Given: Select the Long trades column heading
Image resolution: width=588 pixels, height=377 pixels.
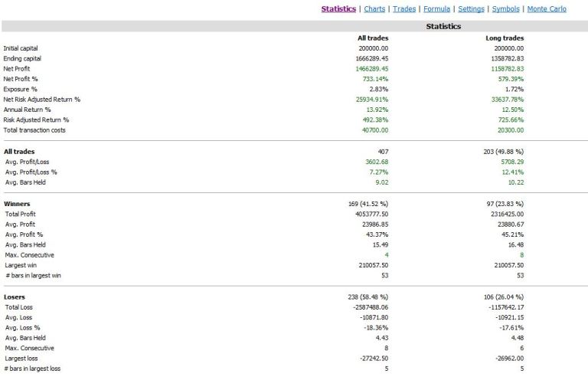Looking at the screenshot, I should tap(505, 38).
